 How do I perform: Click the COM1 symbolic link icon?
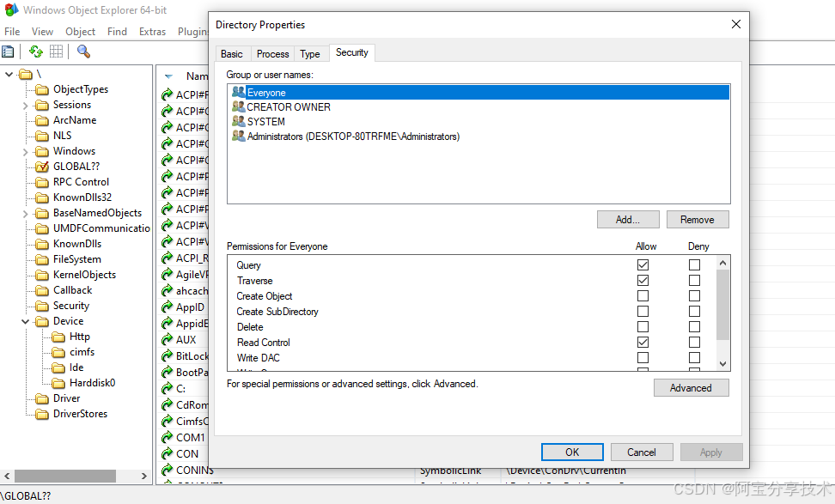pos(168,438)
